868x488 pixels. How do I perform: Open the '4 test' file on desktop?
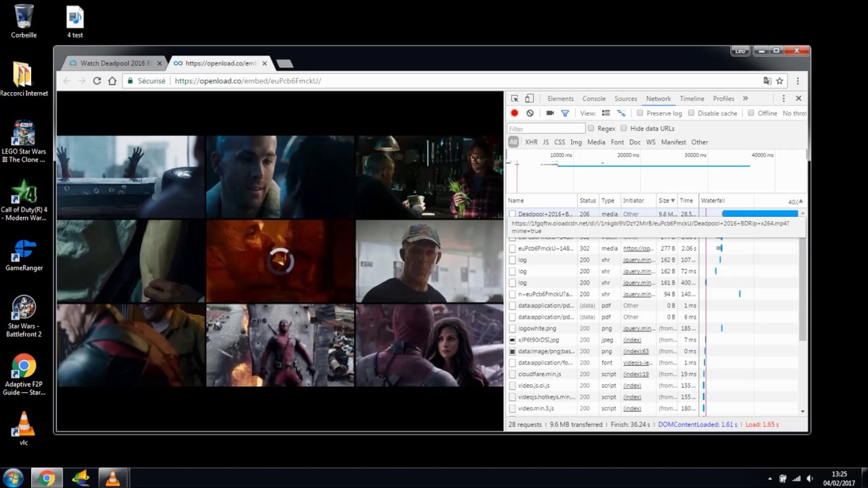75,21
